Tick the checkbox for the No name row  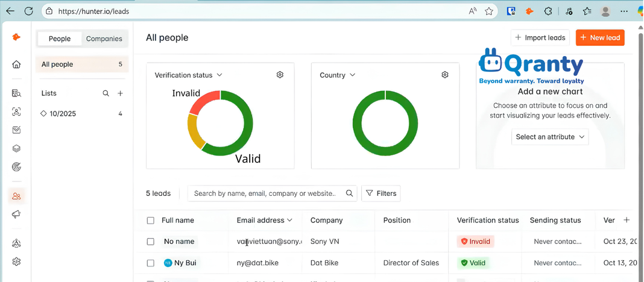point(150,242)
